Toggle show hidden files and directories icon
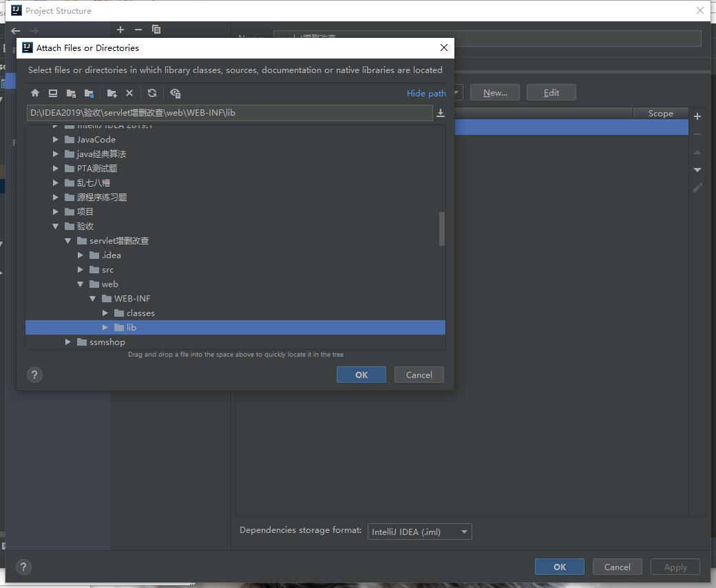Viewport: 716px width, 588px height. tap(175, 93)
